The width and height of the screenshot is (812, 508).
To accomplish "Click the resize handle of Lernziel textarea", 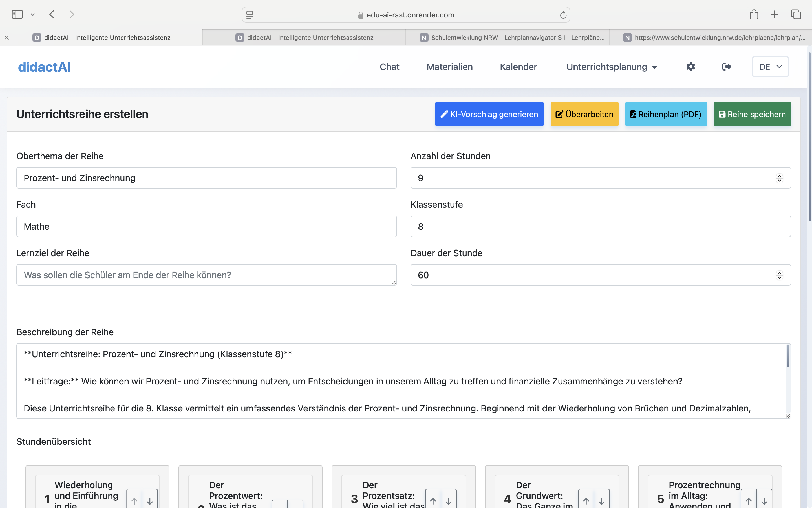I will [394, 283].
